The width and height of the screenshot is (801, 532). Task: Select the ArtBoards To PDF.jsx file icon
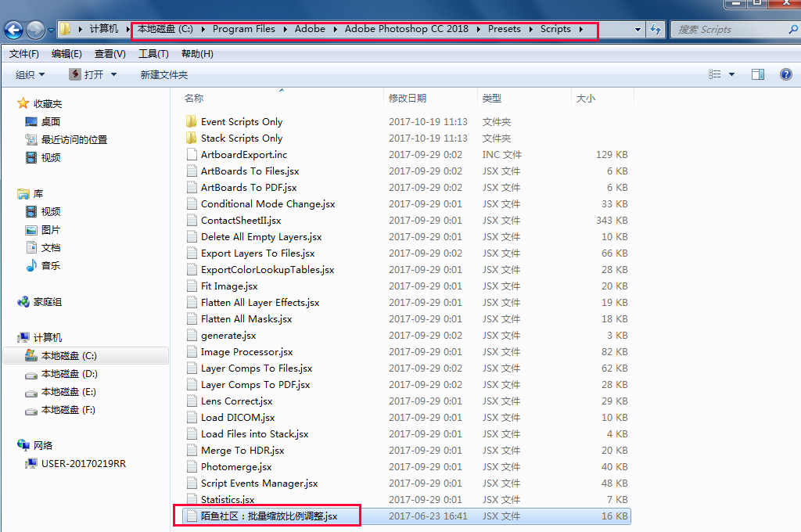[x=192, y=187]
